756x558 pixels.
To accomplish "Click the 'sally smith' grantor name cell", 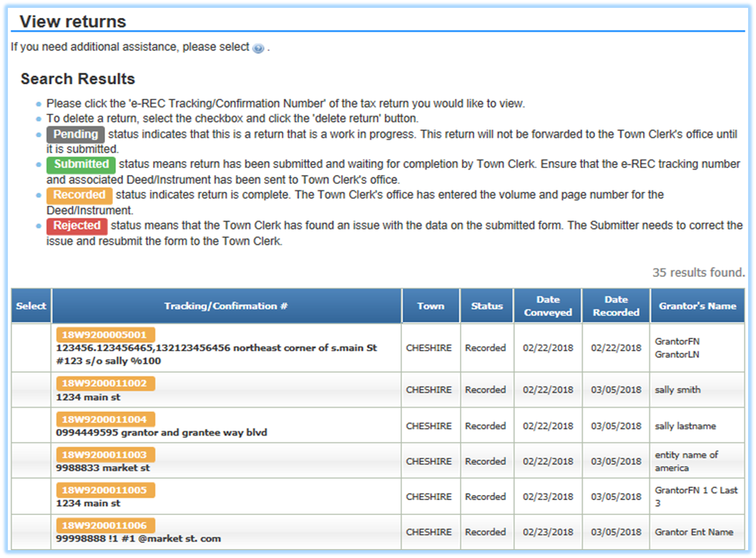I will (x=677, y=390).
